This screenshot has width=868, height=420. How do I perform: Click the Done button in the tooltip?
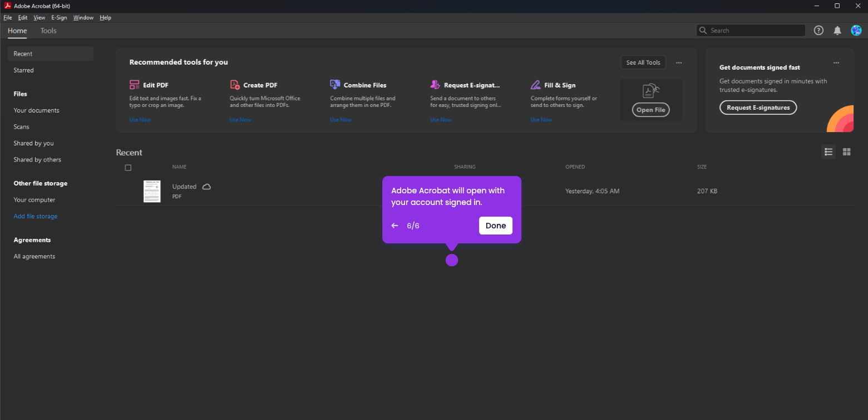click(x=496, y=226)
